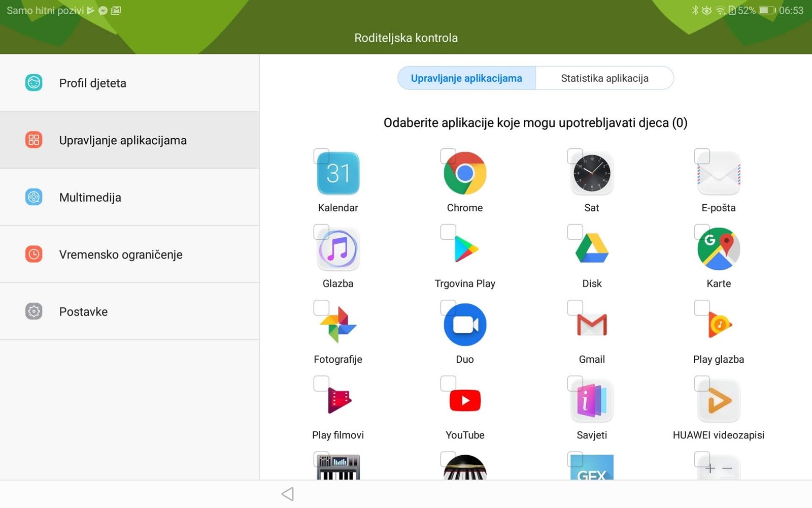Open Vremensko ograničenje section
The height and width of the screenshot is (508, 812).
tap(129, 254)
